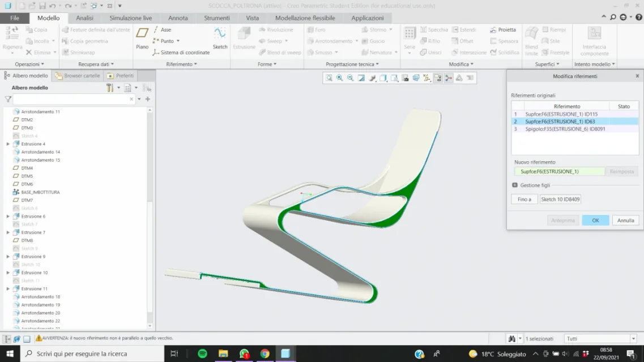Image resolution: width=644 pixels, height=362 pixels.
Task: Select the Piano datum plane tool
Action: pos(142,38)
